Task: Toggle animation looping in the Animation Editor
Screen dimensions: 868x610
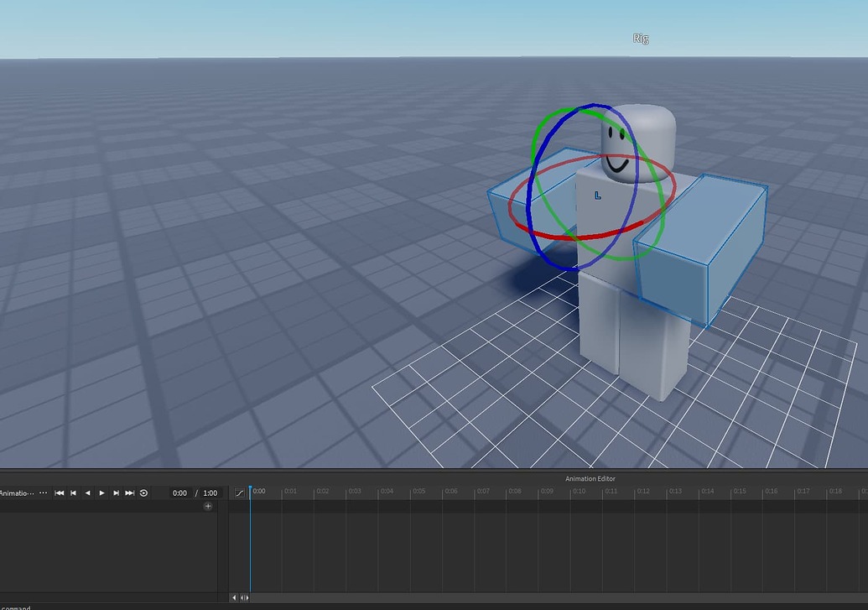Action: (x=143, y=493)
